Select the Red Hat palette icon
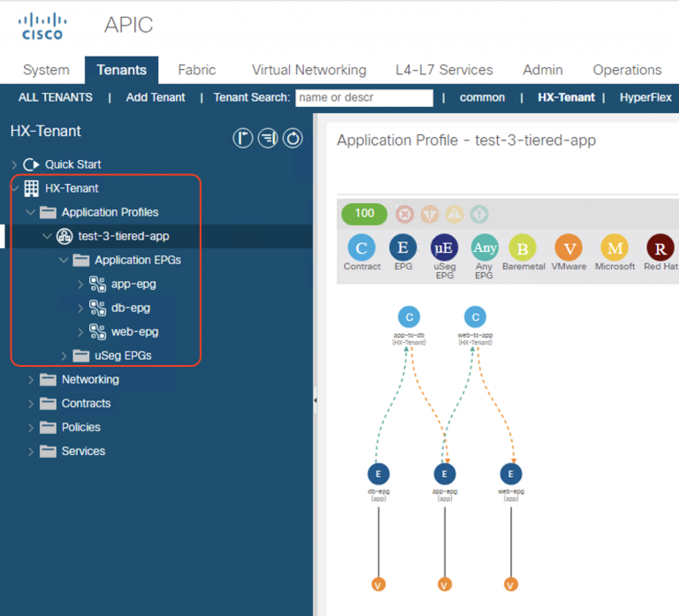This screenshot has width=679, height=616. point(660,247)
